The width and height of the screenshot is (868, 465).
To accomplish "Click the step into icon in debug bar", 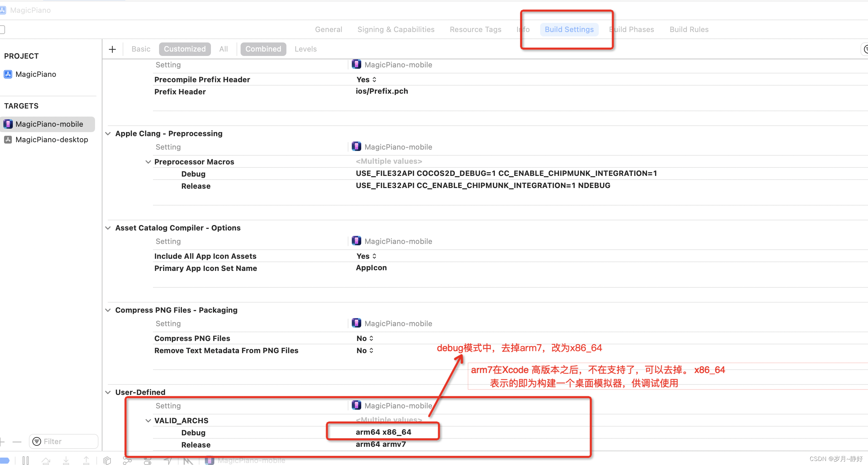I will (x=66, y=460).
